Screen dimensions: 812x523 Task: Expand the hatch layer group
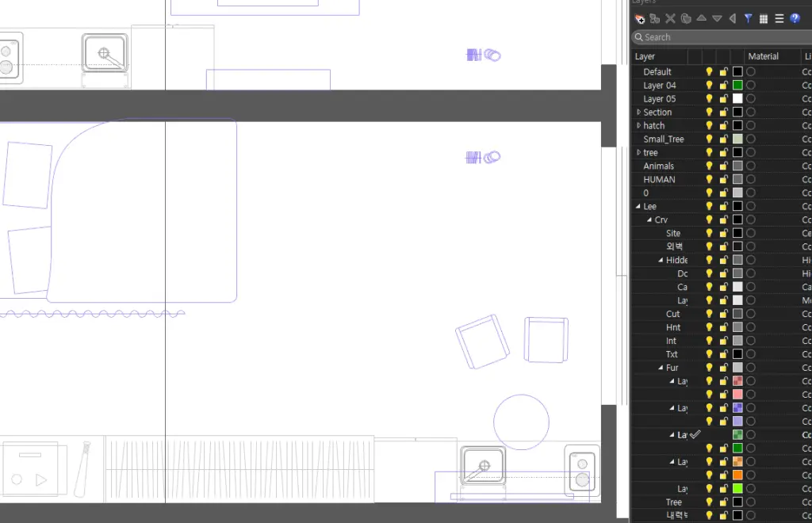point(638,126)
